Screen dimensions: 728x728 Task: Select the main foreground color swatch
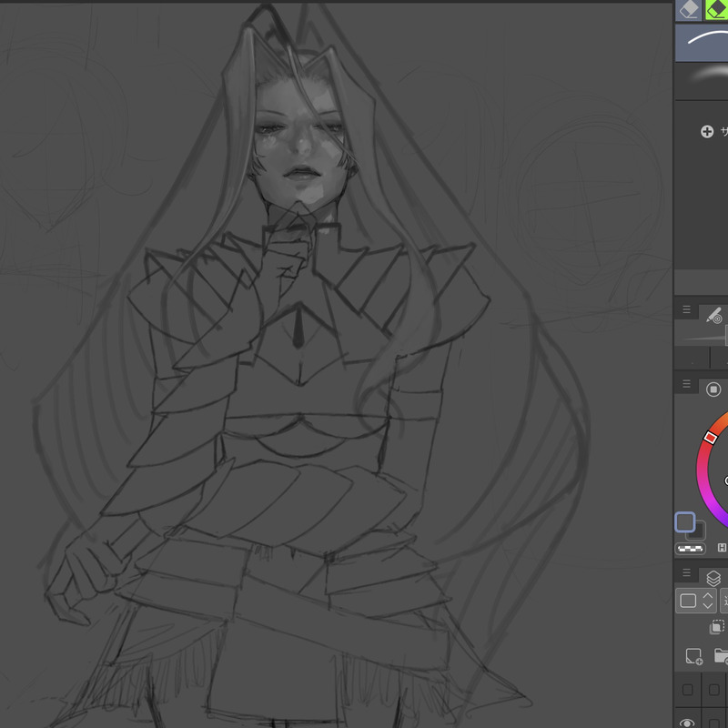(685, 521)
